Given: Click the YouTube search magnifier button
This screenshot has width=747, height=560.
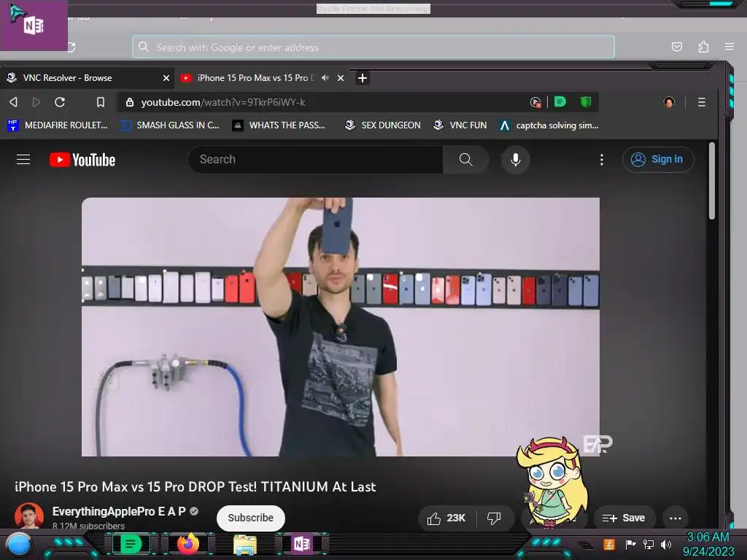Looking at the screenshot, I should click(x=466, y=159).
